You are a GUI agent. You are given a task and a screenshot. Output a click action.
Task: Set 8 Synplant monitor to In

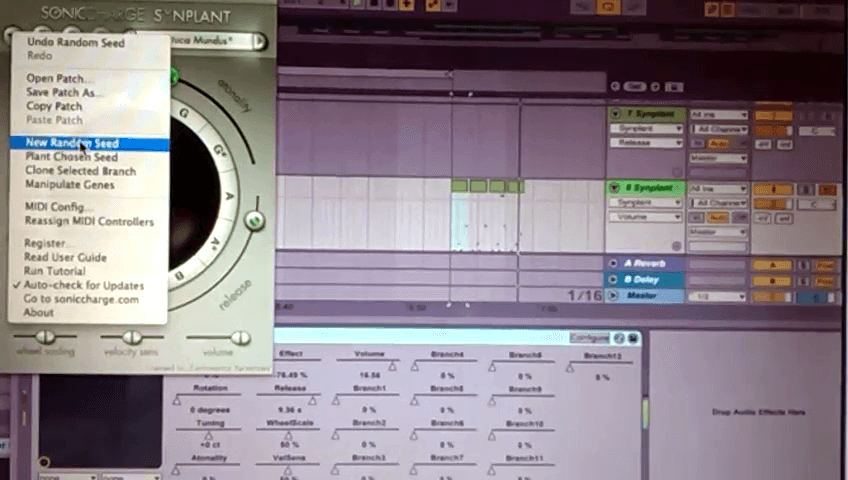click(x=696, y=217)
